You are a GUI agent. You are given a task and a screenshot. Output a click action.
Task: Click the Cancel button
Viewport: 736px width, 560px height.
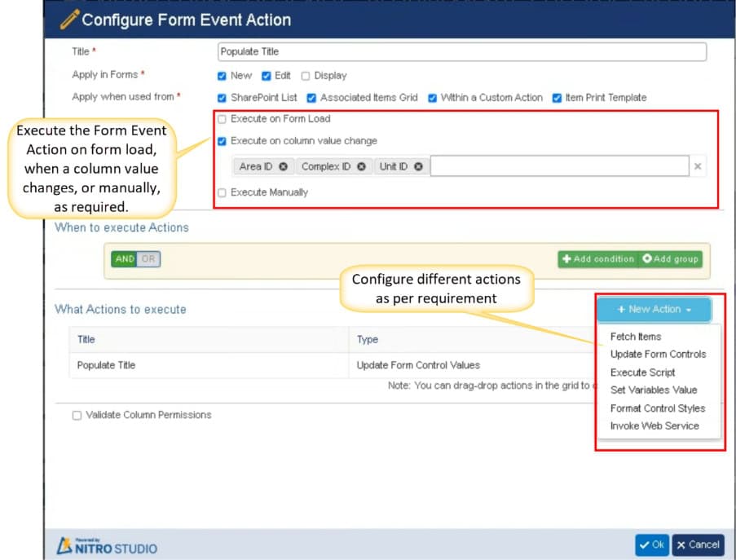click(698, 545)
